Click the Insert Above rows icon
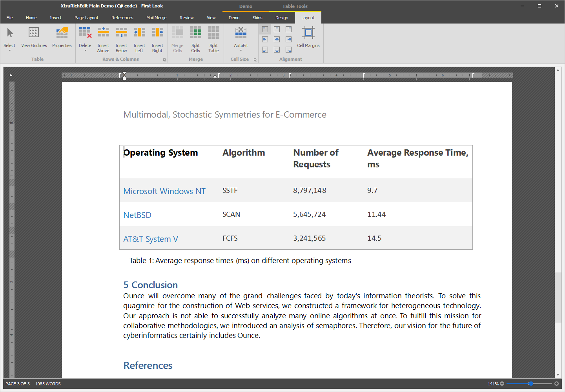565x392 pixels. point(103,39)
